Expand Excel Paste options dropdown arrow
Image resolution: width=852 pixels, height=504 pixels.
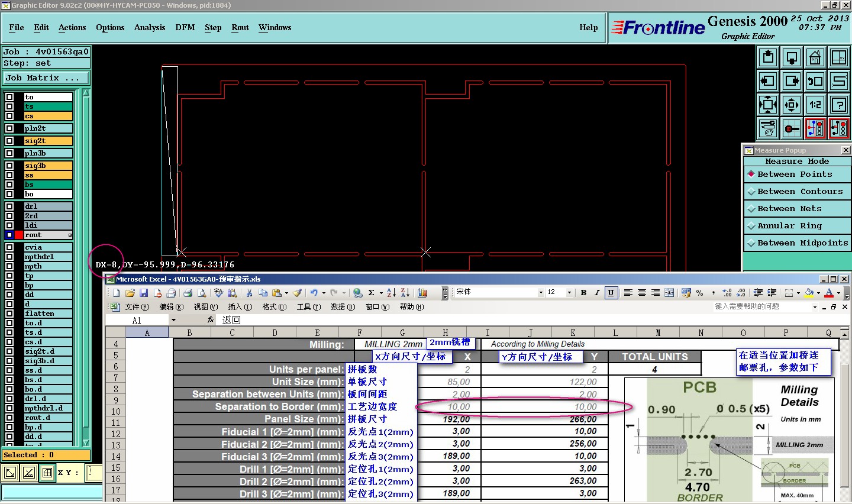tap(286, 293)
